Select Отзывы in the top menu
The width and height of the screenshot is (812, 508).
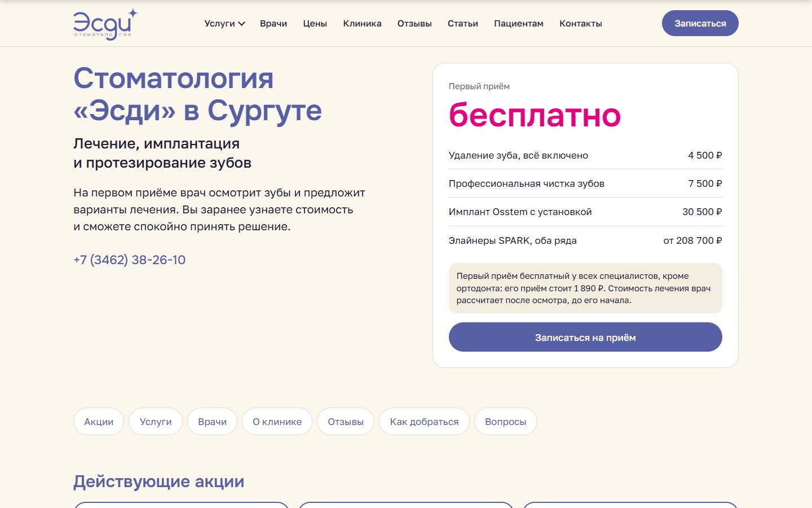coord(414,24)
